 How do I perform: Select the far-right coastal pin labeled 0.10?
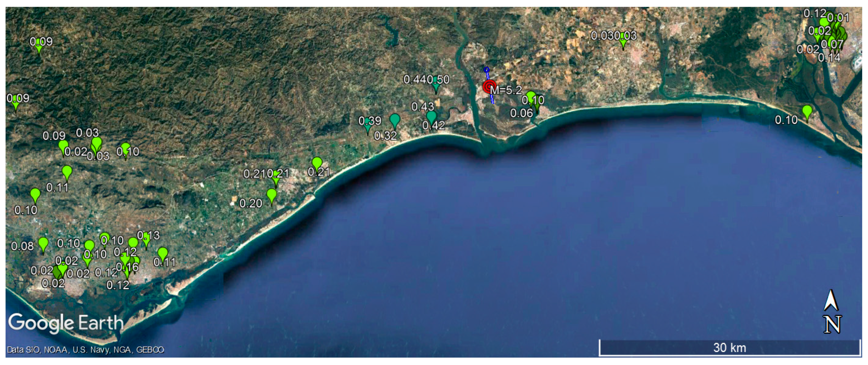click(x=807, y=111)
